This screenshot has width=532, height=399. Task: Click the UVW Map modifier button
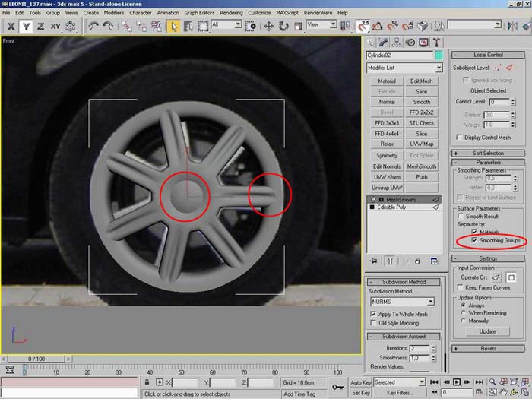pyautogui.click(x=422, y=144)
